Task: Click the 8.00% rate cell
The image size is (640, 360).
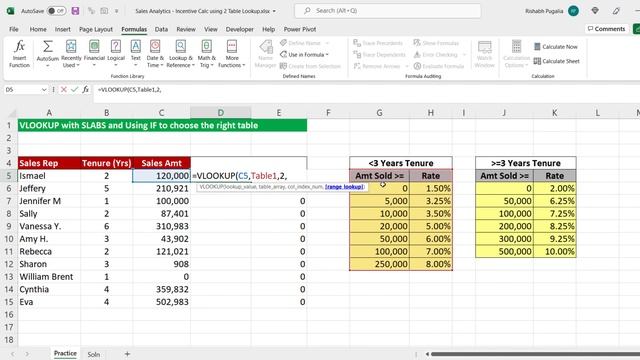Action: point(431,264)
